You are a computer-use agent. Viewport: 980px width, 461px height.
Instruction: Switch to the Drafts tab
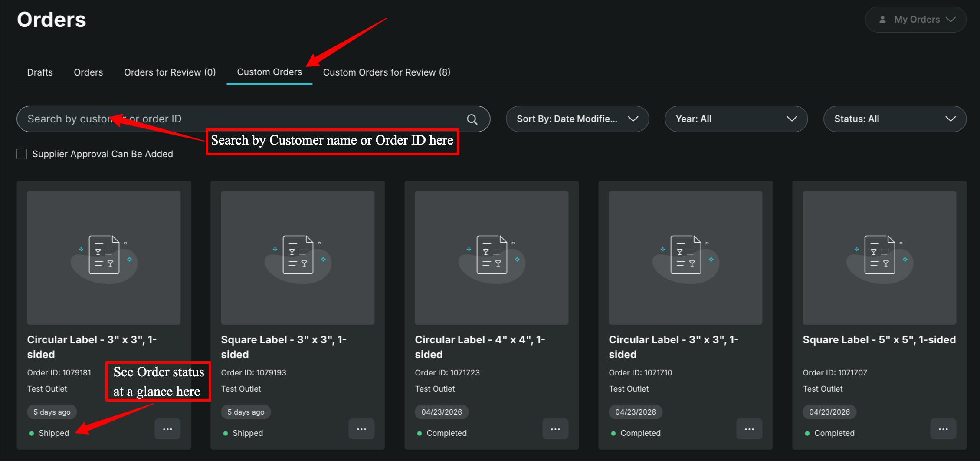[x=40, y=72]
